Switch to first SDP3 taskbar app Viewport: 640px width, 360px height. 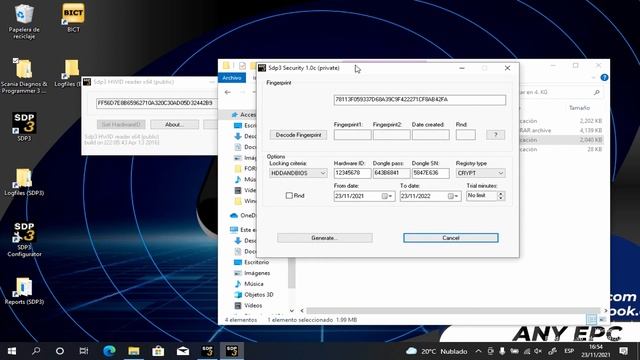207,351
